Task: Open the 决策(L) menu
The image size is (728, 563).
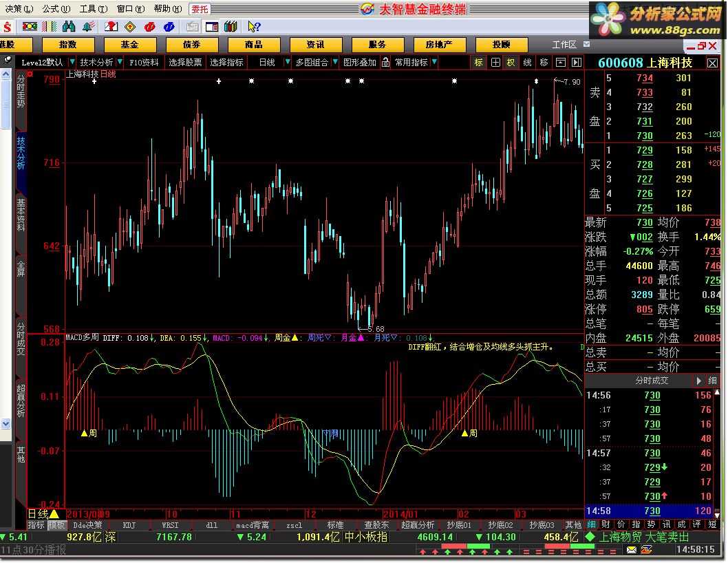Action: point(19,9)
